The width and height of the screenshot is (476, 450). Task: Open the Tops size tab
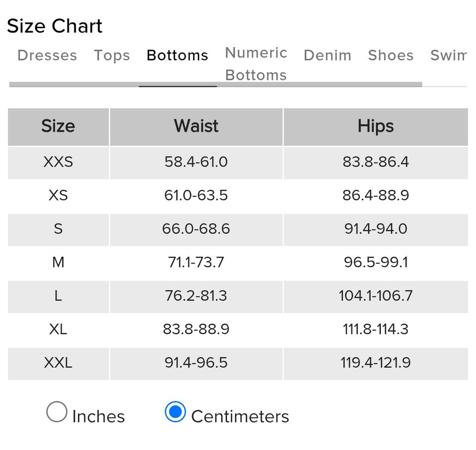coord(112,55)
